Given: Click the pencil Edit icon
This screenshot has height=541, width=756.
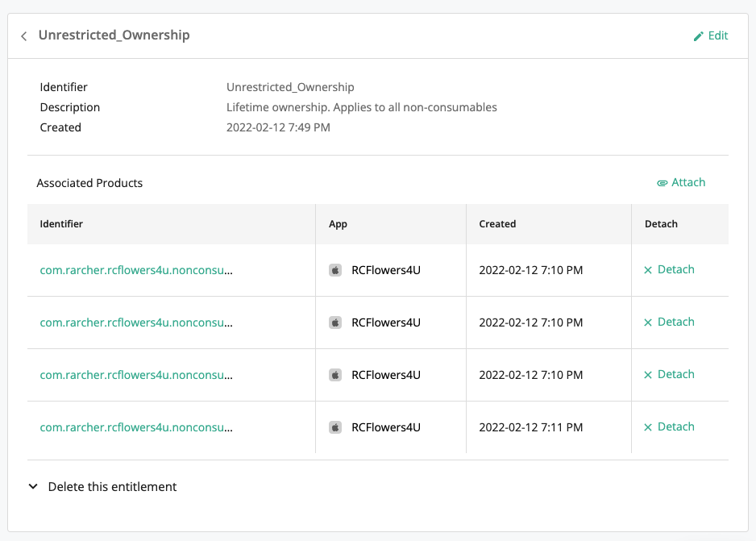Looking at the screenshot, I should click(x=699, y=36).
